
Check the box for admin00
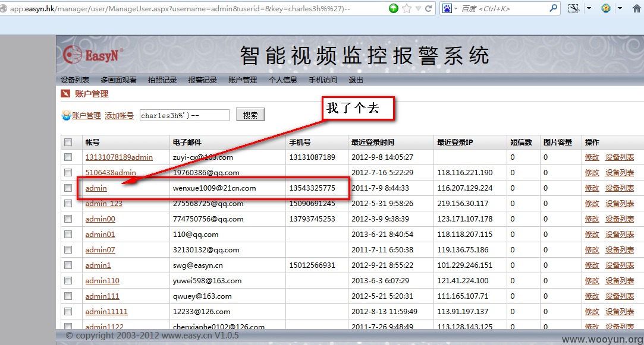pyautogui.click(x=68, y=219)
